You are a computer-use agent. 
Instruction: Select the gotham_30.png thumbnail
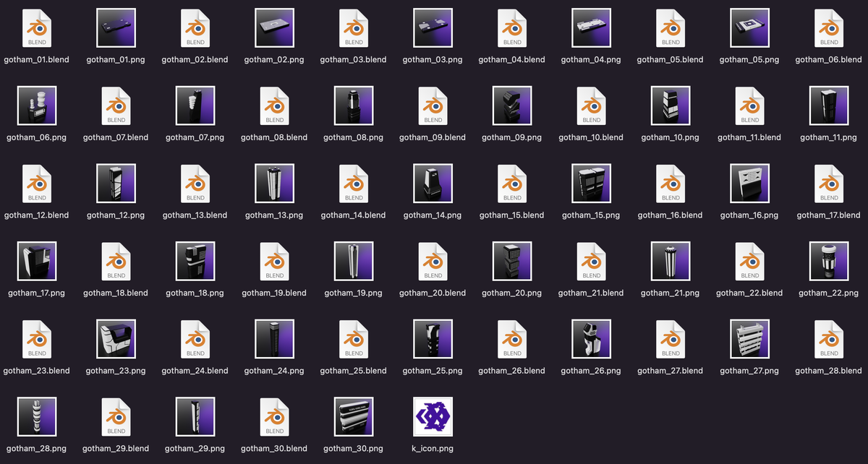click(x=354, y=417)
